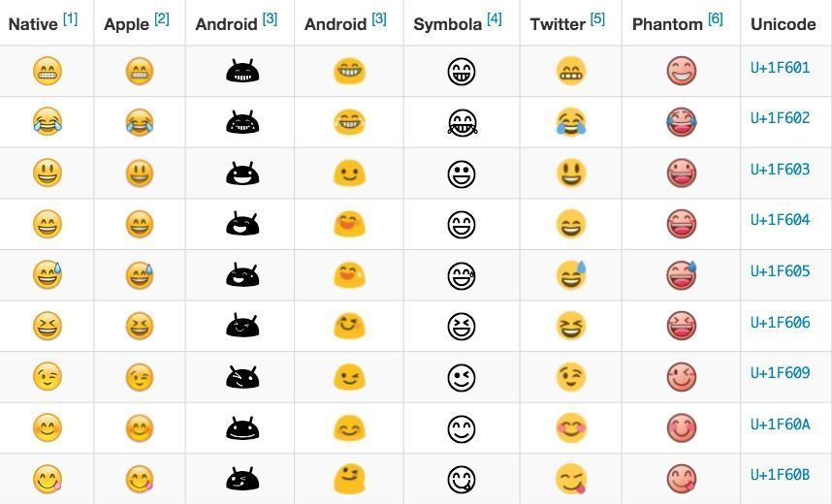Click the Apple grinning emoji for U+1F601
Image resolution: width=832 pixels, height=504 pixels.
140,71
